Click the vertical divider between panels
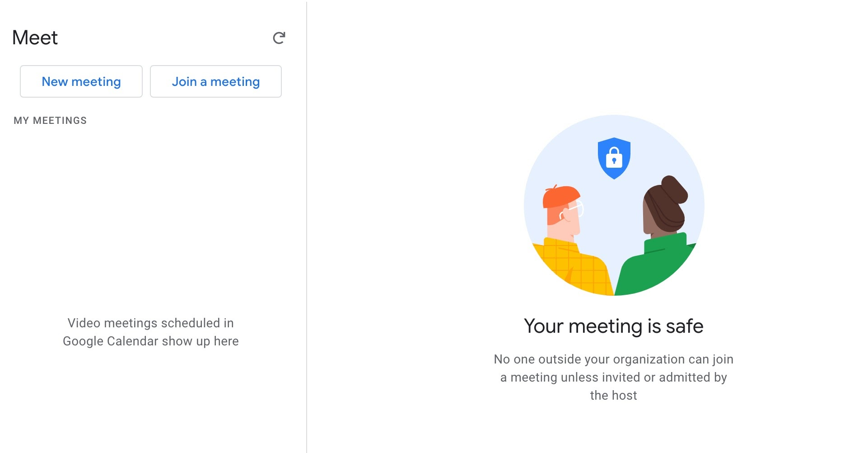Screen dimensions: 868x453 [307, 226]
